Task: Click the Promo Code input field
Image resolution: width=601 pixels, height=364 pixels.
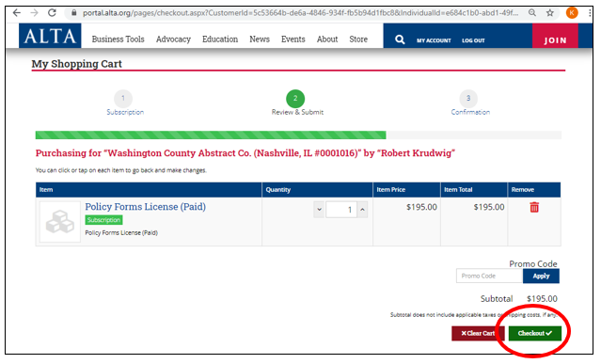Action: [489, 276]
